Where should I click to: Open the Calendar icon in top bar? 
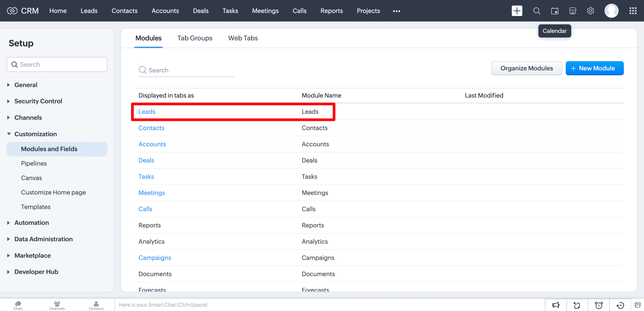coord(555,11)
